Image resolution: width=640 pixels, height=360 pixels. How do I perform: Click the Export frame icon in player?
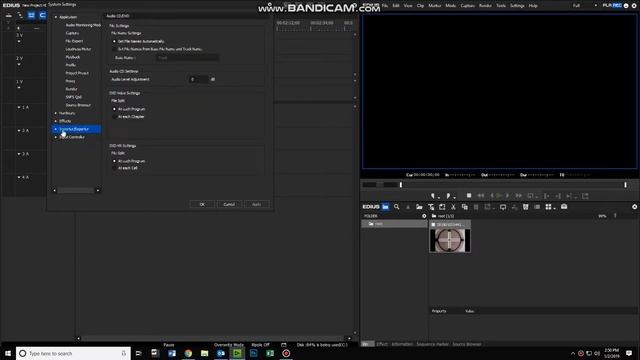click(585, 196)
